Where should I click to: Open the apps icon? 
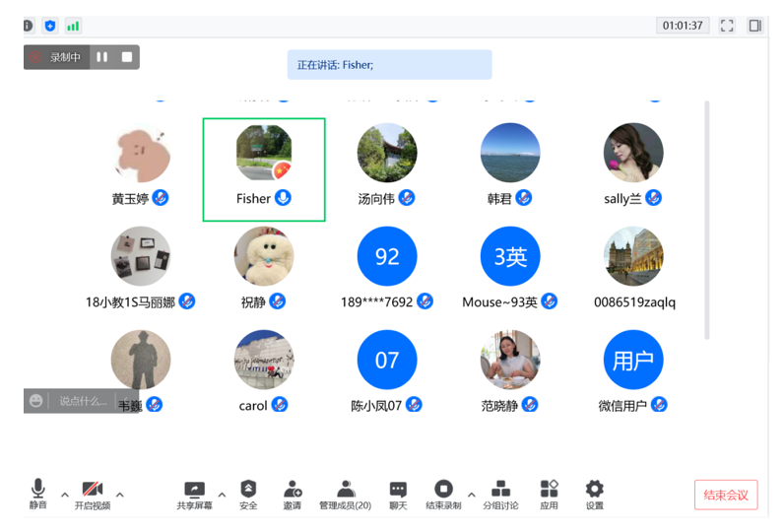(549, 495)
